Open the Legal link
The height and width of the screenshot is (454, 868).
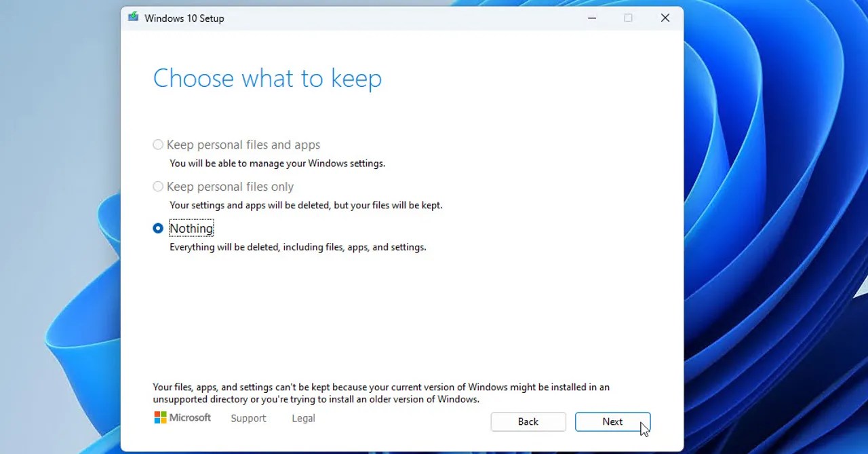(303, 419)
